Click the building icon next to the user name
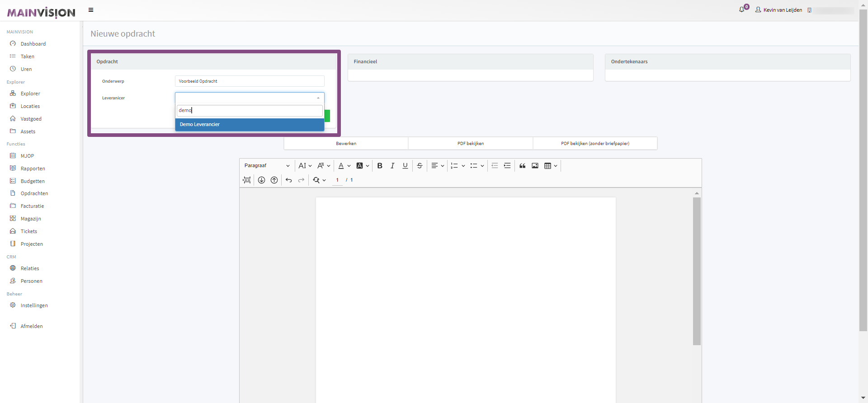Viewport: 868px width, 403px height. click(809, 10)
